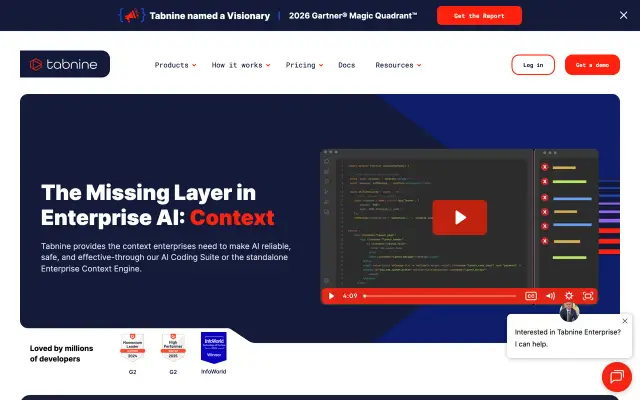Open the Docs page
640x400 pixels.
[347, 65]
